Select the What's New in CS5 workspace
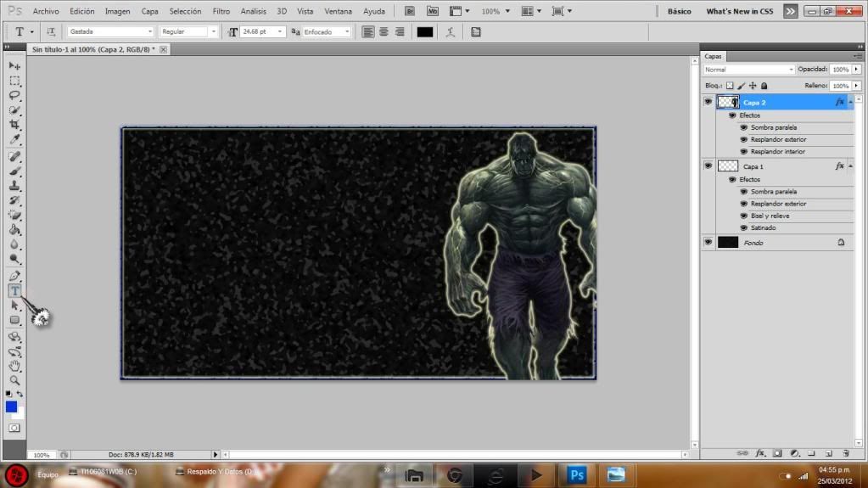 (x=740, y=11)
